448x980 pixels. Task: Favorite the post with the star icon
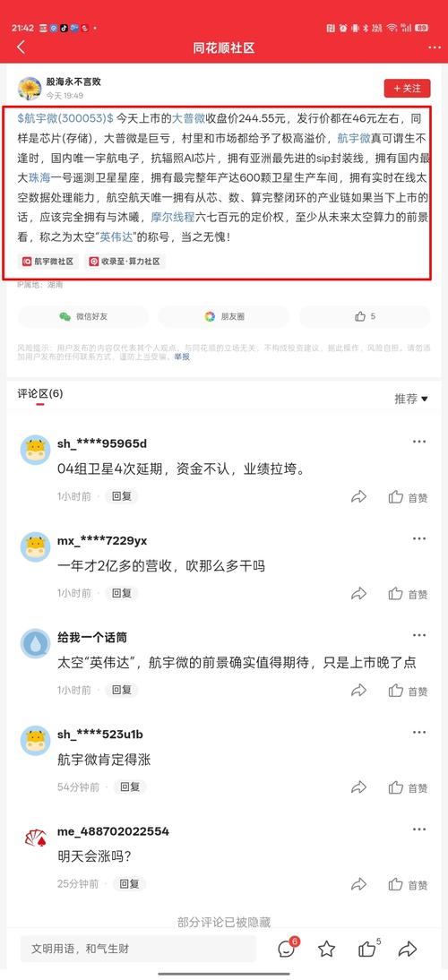pos(326,950)
